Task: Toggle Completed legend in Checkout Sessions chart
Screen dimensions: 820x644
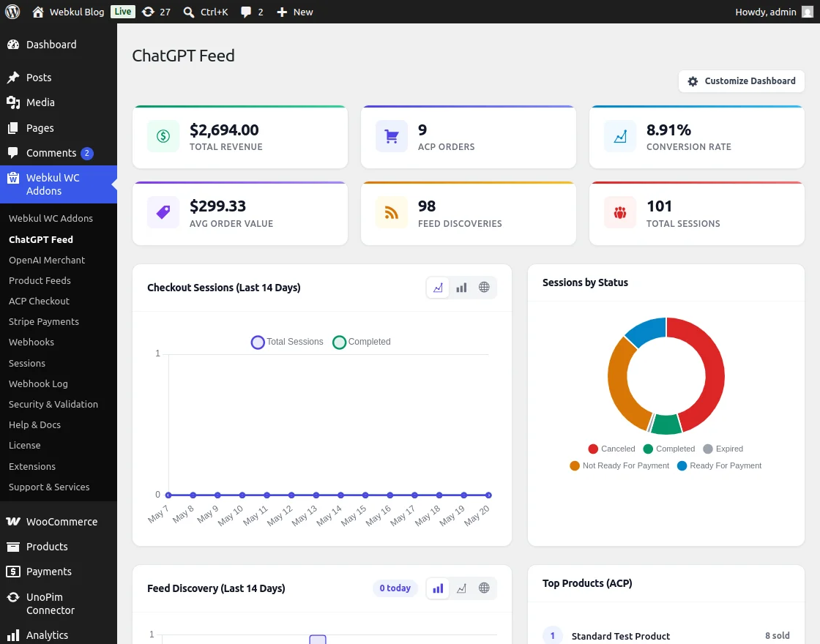Action: pyautogui.click(x=362, y=342)
